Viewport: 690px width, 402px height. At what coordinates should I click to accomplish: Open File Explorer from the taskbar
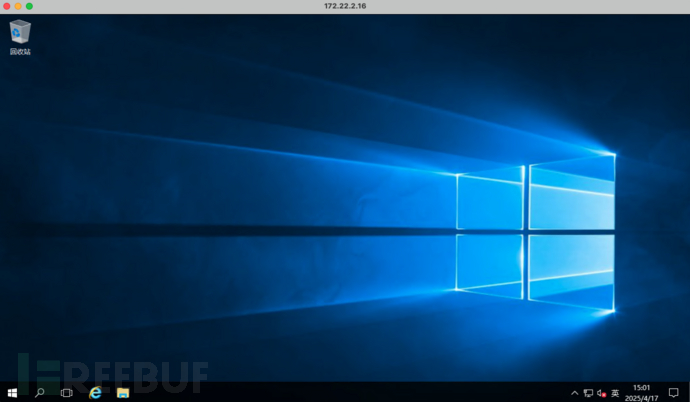point(123,392)
